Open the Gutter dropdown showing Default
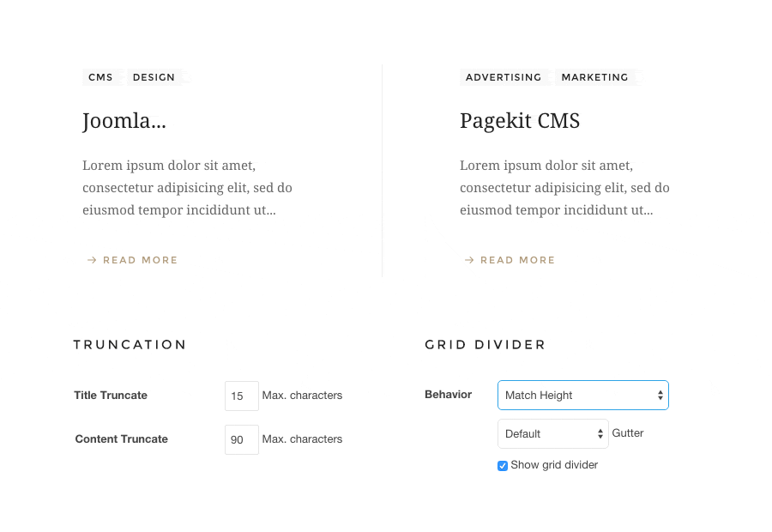The image size is (772, 532). 545,433
